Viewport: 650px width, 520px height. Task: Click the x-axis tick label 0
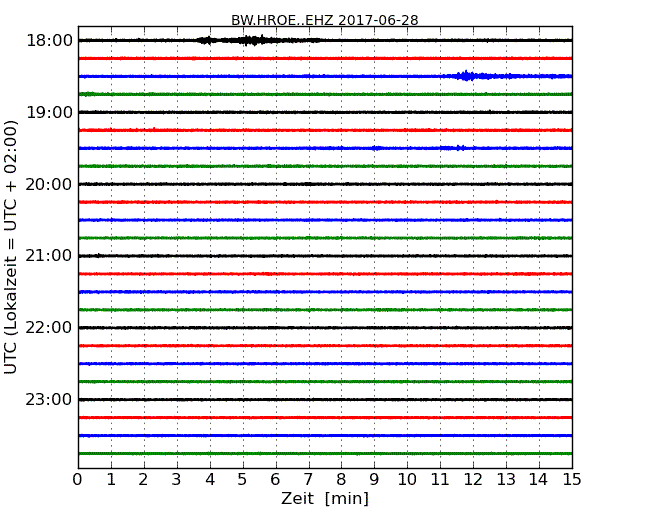tap(78, 480)
